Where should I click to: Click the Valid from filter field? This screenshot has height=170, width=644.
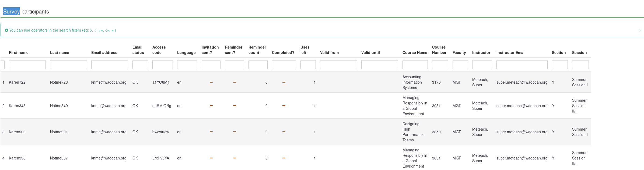(x=338, y=65)
